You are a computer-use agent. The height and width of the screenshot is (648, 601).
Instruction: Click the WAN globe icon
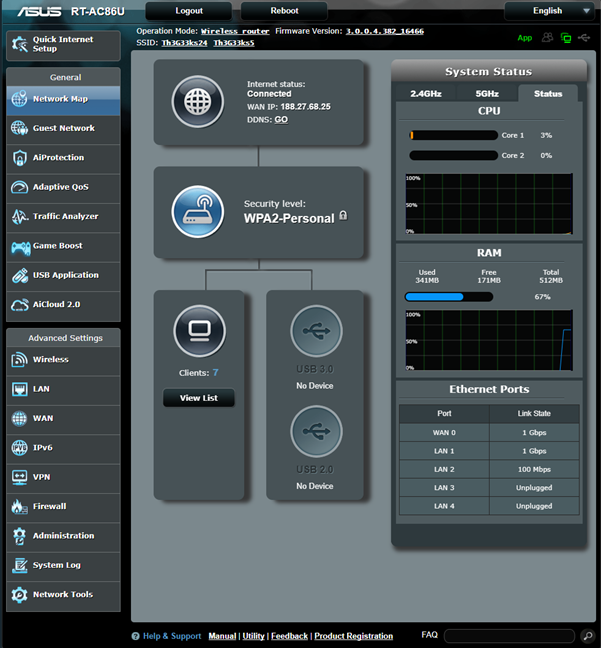(19, 419)
